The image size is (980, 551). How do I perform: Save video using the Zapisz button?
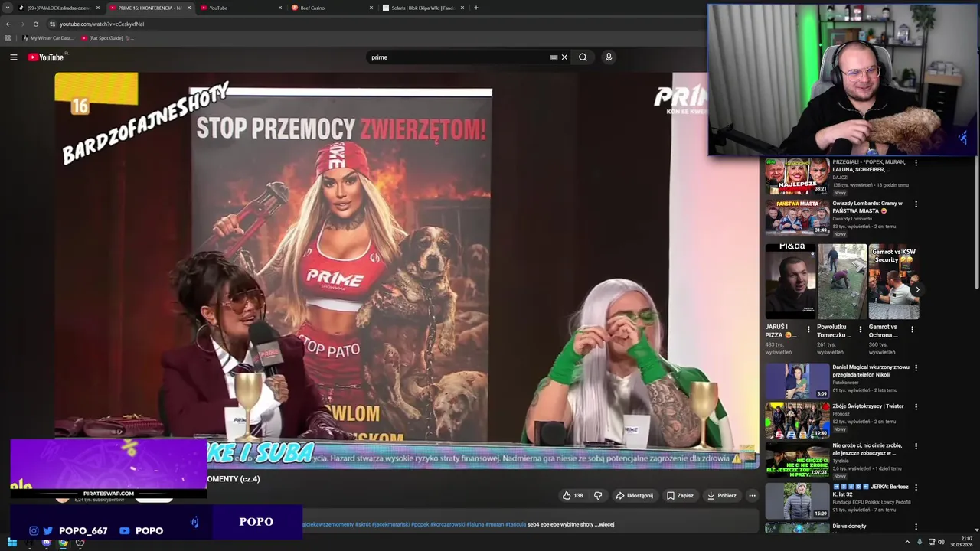(x=680, y=495)
